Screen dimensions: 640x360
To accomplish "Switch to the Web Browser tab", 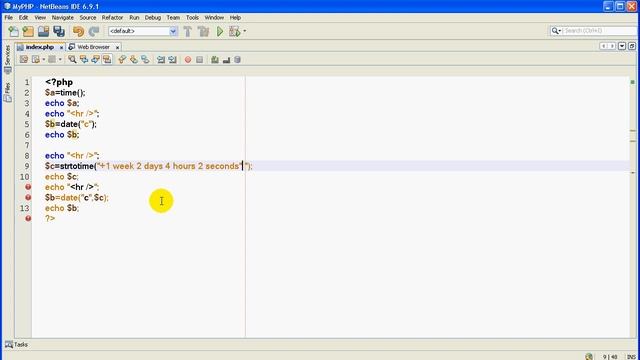I will pyautogui.click(x=93, y=47).
